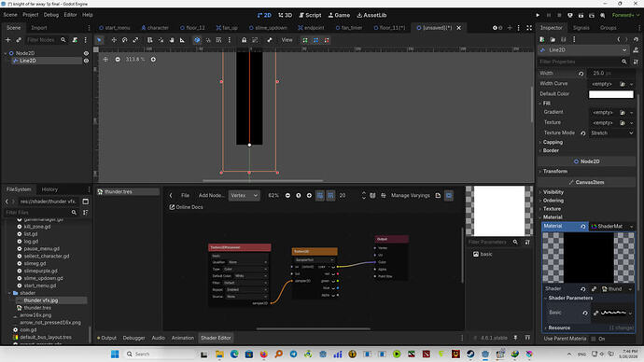Lock the selected node with the padlock
The height and width of the screenshot is (362, 644).
click(x=244, y=40)
